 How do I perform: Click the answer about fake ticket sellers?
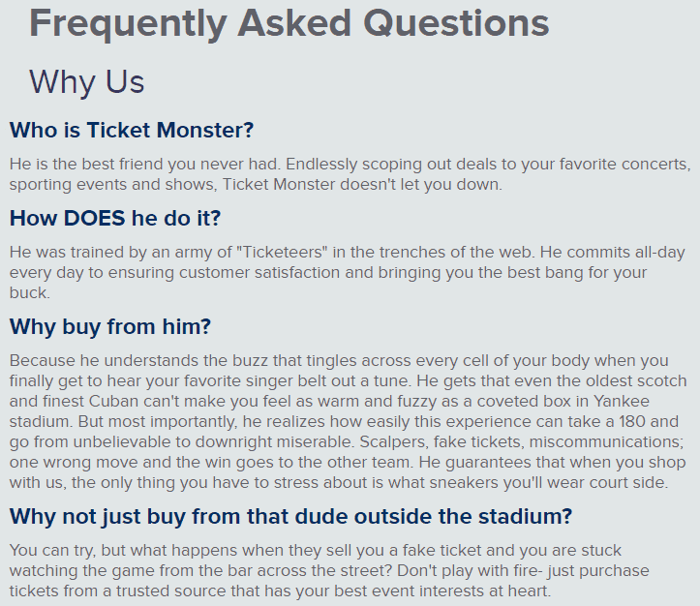(x=329, y=570)
